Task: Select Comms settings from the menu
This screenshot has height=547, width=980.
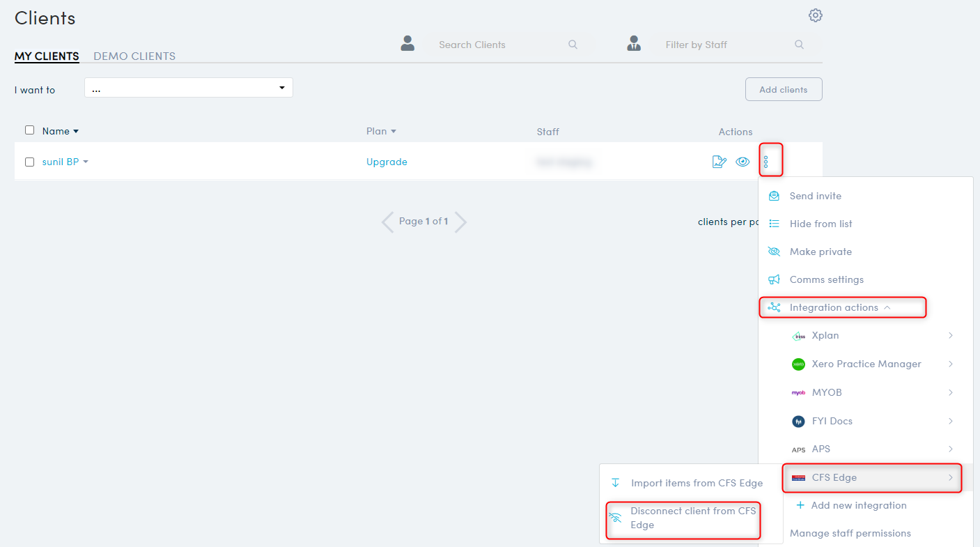Action: (x=825, y=279)
